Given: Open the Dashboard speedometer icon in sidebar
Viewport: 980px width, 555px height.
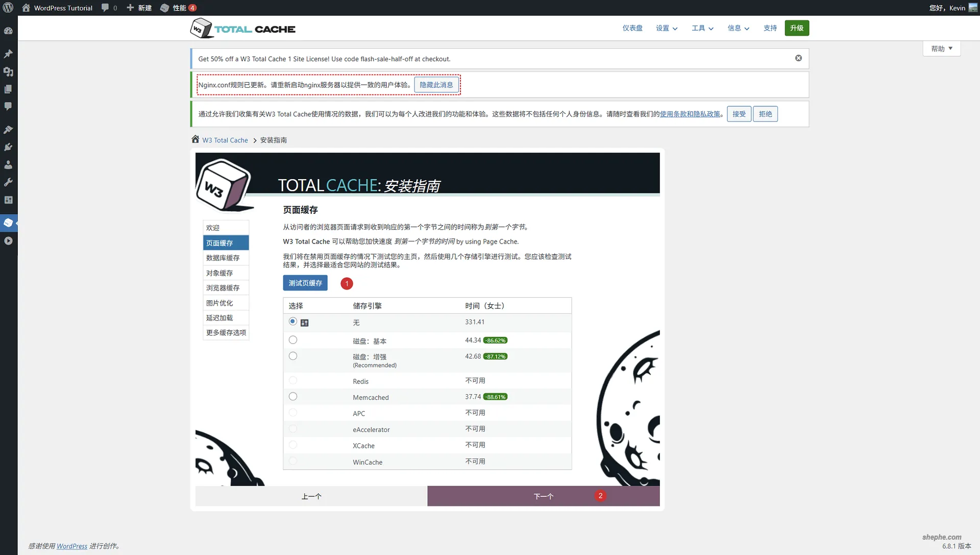Looking at the screenshot, I should [x=8, y=31].
